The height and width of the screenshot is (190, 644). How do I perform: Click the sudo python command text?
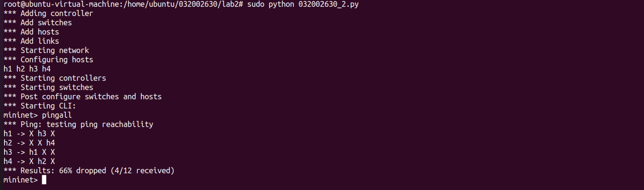(x=302, y=4)
